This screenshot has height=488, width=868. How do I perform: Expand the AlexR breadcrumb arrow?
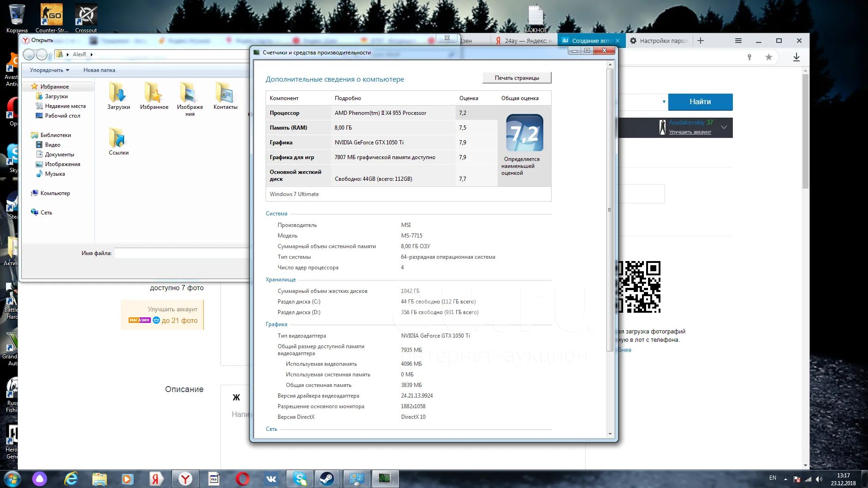coord(92,54)
